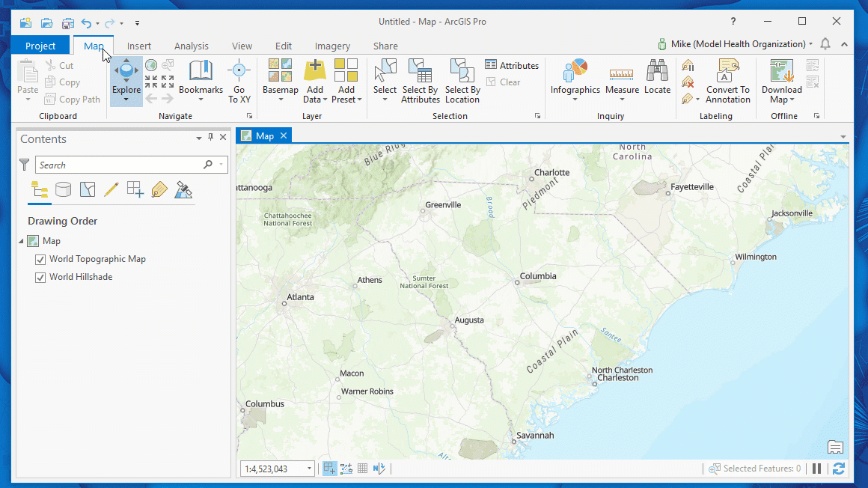868x488 pixels.
Task: Show List By Snapping view
Action: coord(135,190)
